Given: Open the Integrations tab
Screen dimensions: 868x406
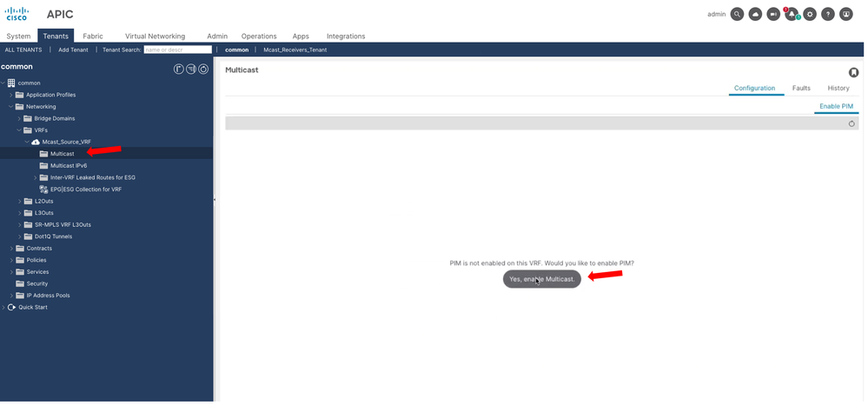Looking at the screenshot, I should click(346, 36).
